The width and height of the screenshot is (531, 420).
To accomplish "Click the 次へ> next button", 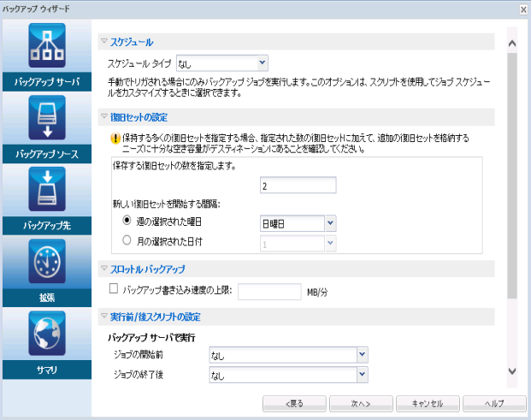I will [x=361, y=404].
